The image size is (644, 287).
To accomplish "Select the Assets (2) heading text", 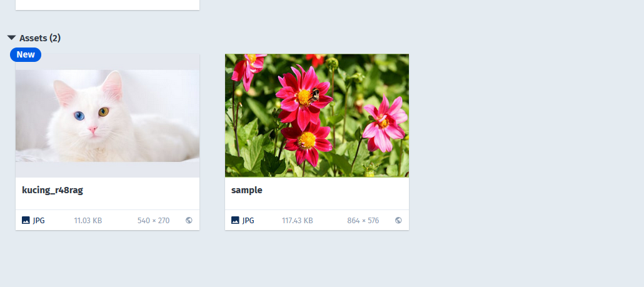I will [40, 38].
